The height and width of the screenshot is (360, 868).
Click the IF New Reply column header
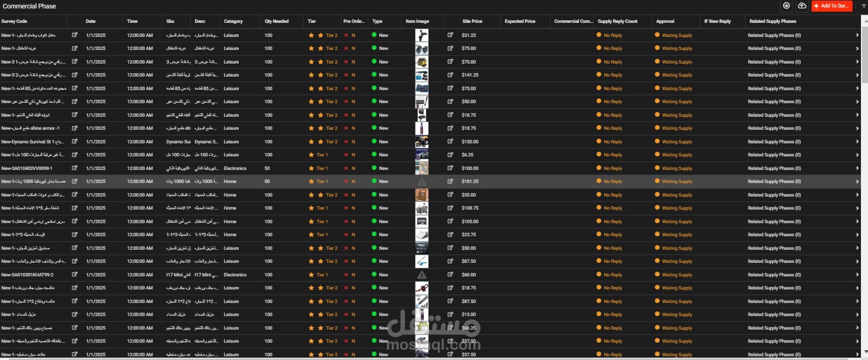pyautogui.click(x=717, y=21)
